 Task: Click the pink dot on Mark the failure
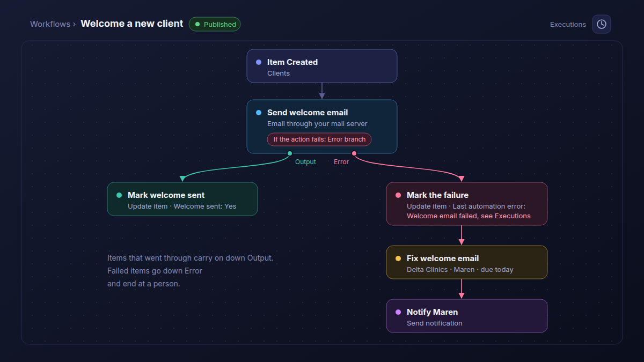[x=398, y=195]
